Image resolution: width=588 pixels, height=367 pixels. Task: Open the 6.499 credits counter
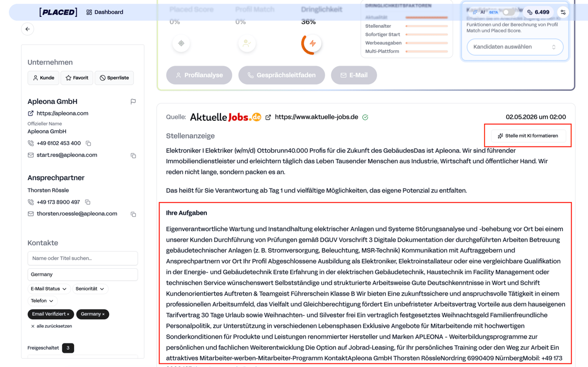pos(538,12)
